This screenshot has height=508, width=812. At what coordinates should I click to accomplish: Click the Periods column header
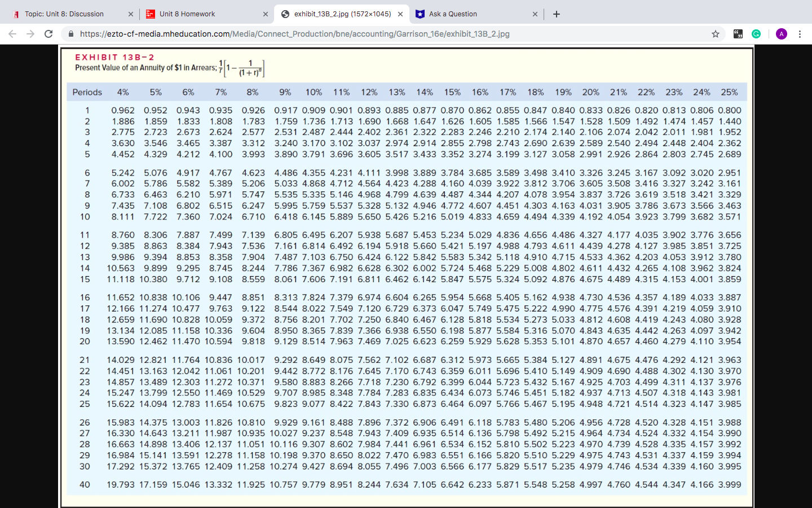pyautogui.click(x=87, y=92)
